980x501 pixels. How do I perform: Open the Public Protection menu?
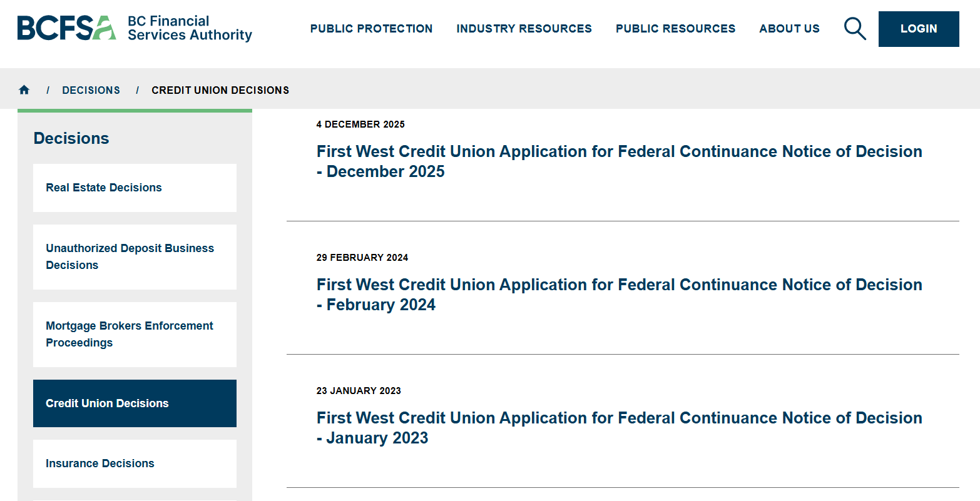(371, 29)
